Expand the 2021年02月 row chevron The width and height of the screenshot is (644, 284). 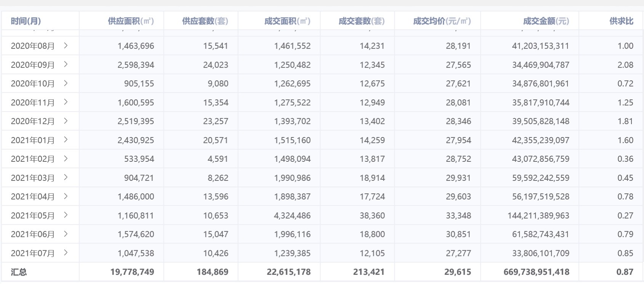click(66, 159)
